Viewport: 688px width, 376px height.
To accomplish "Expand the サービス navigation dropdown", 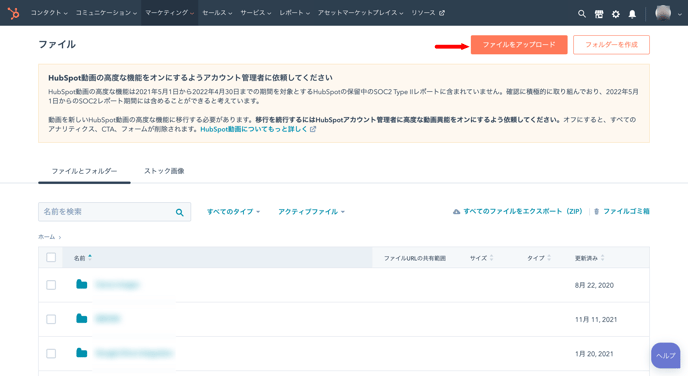I will [x=256, y=13].
